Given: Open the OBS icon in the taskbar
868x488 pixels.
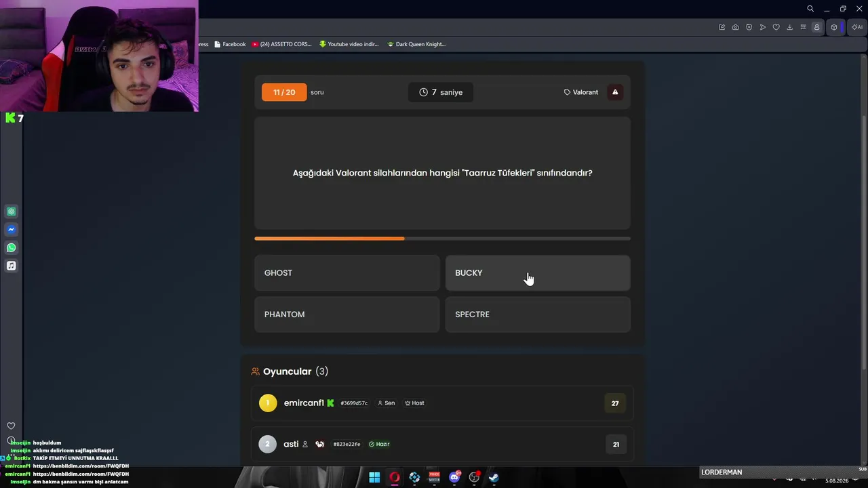Looking at the screenshot, I should click(474, 477).
